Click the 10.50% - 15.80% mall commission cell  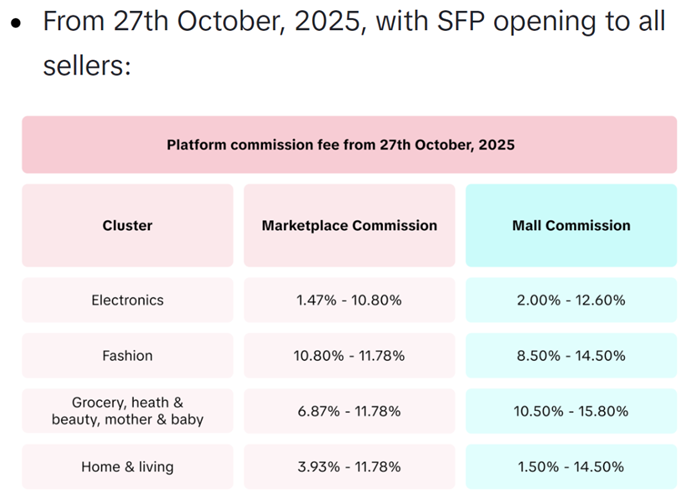(x=571, y=411)
